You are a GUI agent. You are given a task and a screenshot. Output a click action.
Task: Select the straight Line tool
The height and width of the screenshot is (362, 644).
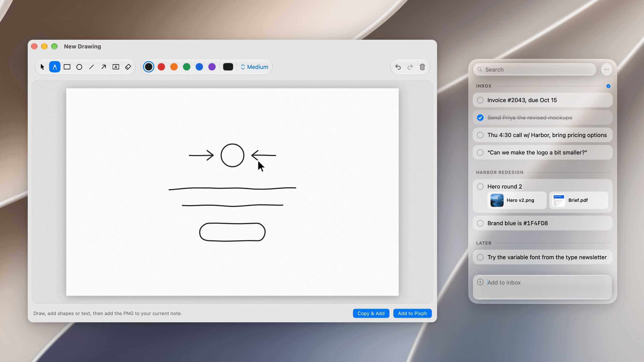tap(91, 67)
